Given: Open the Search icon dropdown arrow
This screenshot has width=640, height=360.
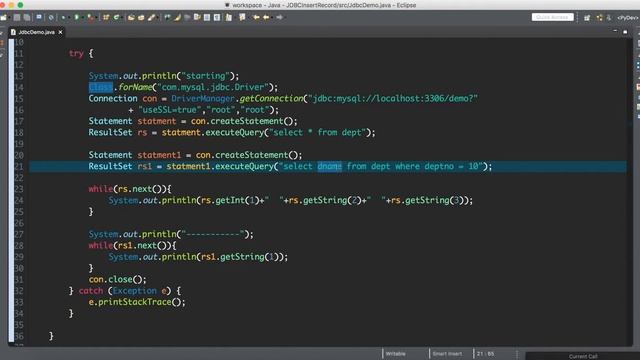Looking at the screenshot, I should tap(157, 18).
